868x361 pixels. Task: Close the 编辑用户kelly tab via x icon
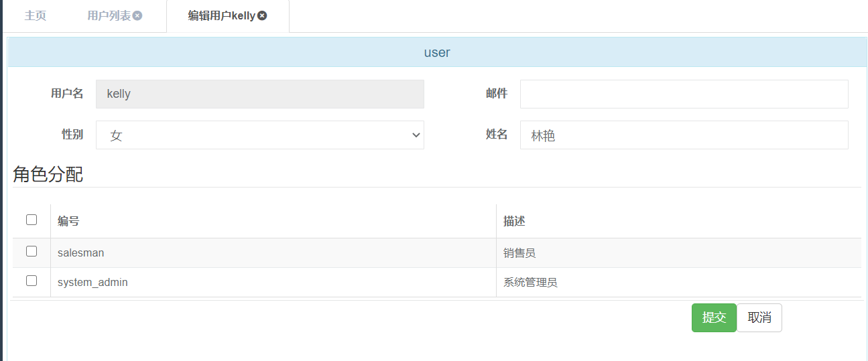coord(262,15)
